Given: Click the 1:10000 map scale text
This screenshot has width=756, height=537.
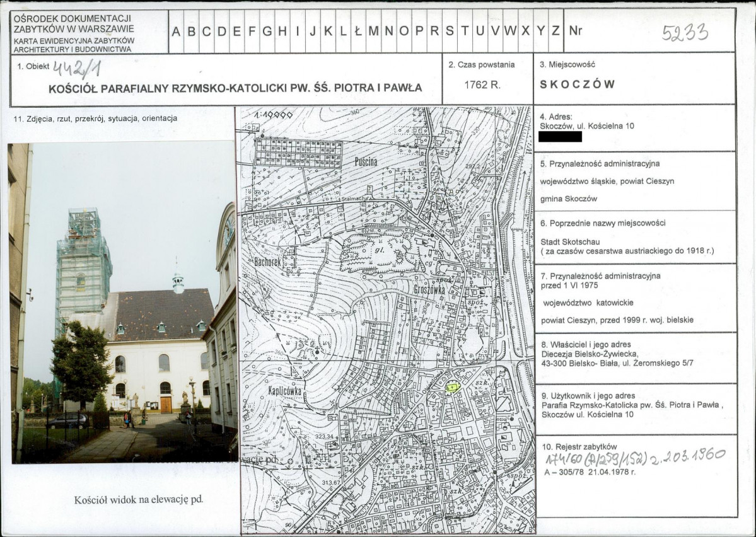Looking at the screenshot, I should (x=274, y=115).
